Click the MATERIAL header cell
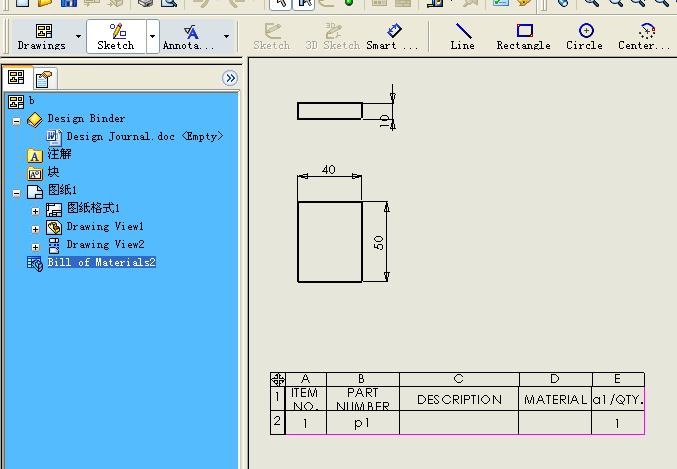The width and height of the screenshot is (677, 469). (555, 399)
